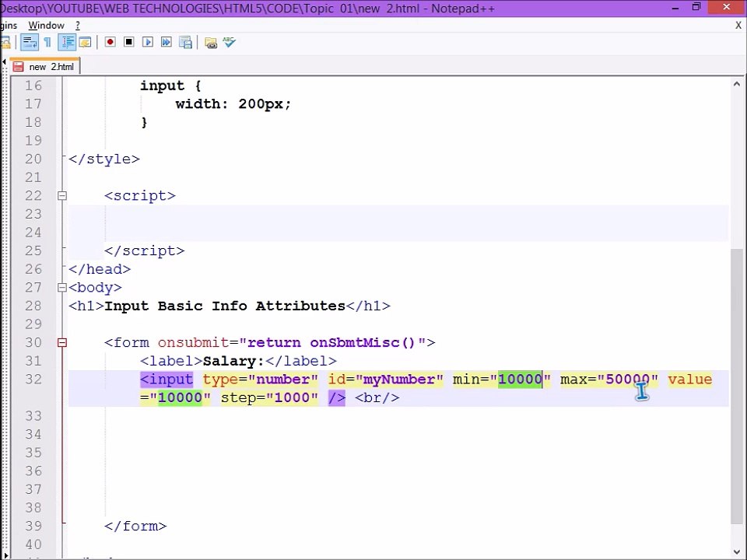Click the closing </script> tag
The width and height of the screenshot is (747, 560).
pos(145,251)
